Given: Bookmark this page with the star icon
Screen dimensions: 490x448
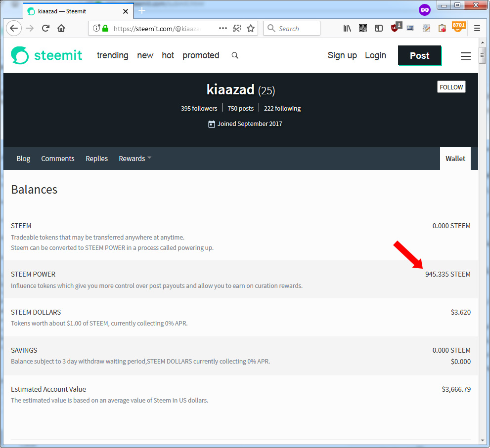Looking at the screenshot, I should pos(251,29).
